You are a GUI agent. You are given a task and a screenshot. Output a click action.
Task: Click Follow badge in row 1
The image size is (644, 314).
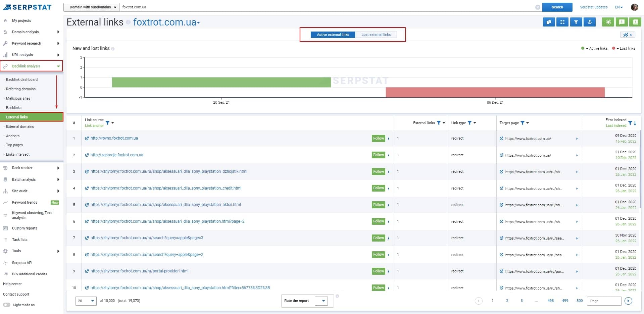point(379,138)
